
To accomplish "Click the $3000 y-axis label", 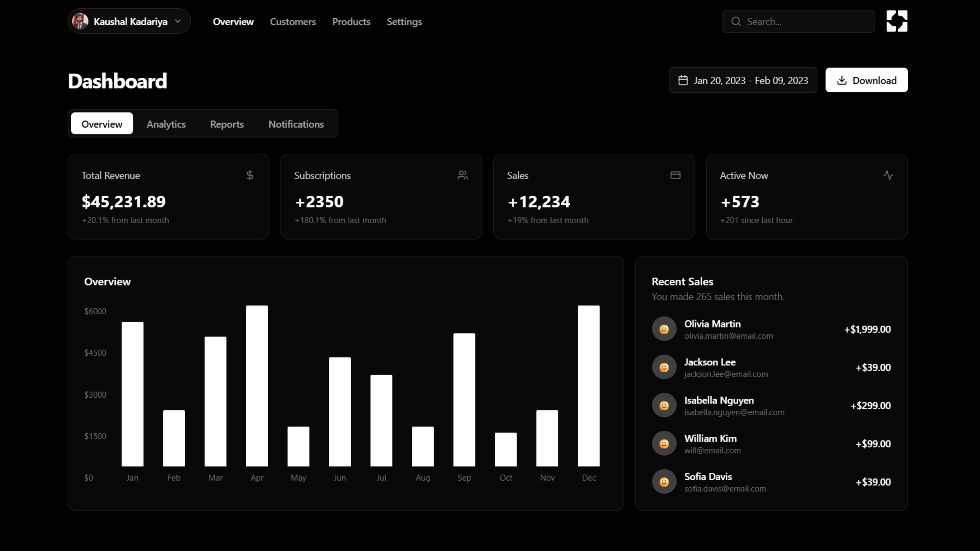I will coord(95,395).
